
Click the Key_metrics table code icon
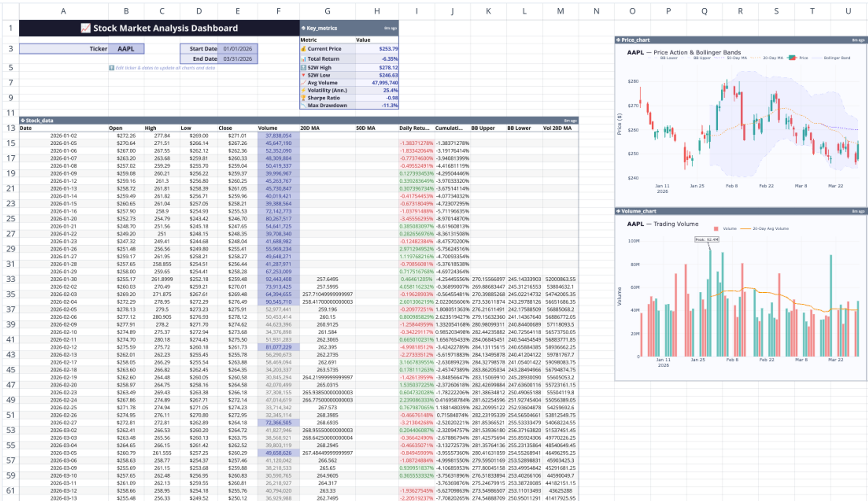(x=303, y=28)
